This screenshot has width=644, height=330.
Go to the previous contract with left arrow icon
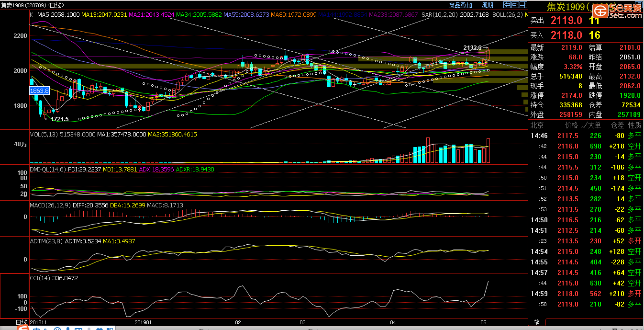[507, 5]
